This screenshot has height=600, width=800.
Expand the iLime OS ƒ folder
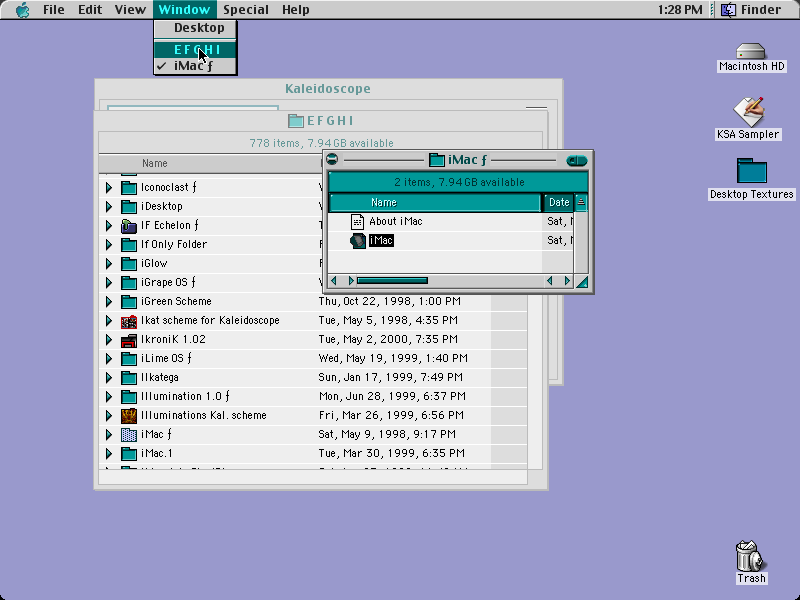click(109, 359)
